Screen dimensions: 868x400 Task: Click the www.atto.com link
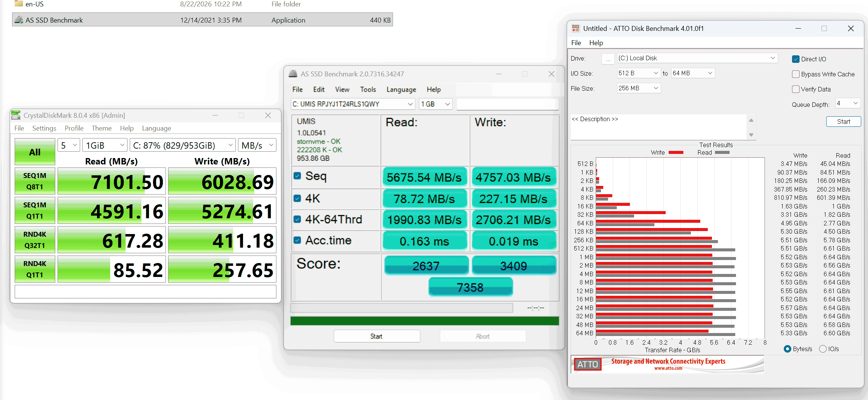coord(668,368)
